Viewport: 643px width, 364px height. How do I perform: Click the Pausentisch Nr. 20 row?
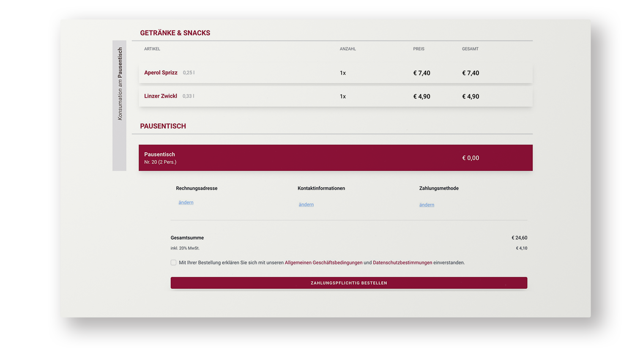[x=336, y=158]
